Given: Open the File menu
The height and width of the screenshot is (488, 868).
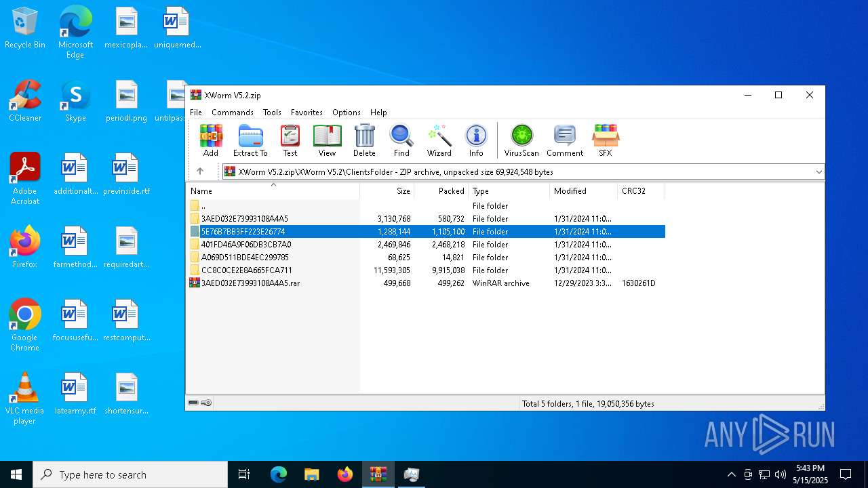Looking at the screenshot, I should coord(196,113).
